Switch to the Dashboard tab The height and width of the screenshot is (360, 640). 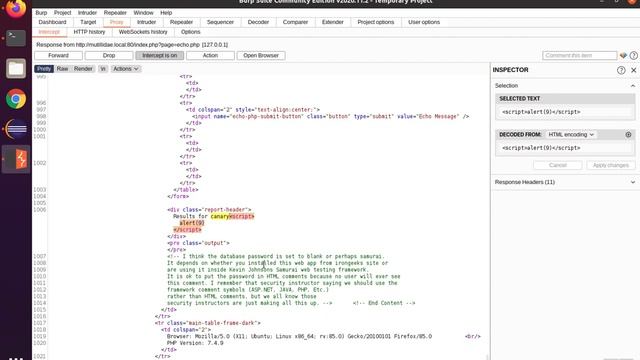52,22
